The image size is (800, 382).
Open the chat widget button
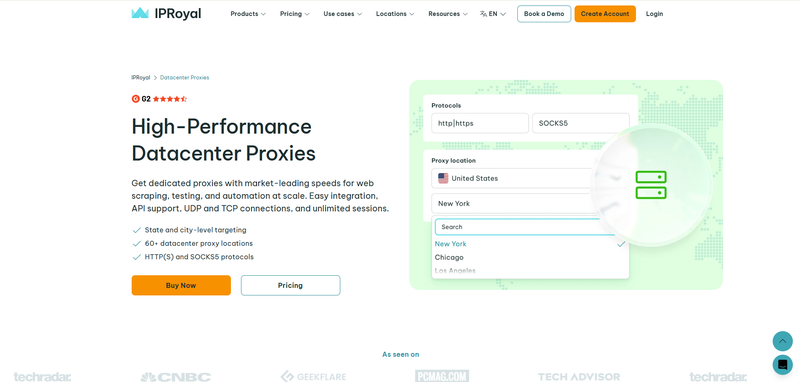783,365
